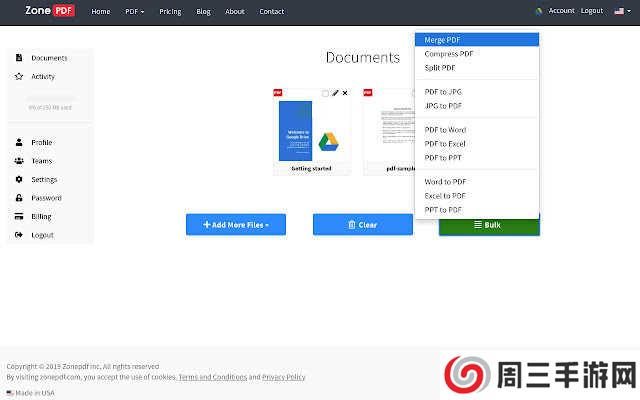Open Terms and Conditions link
Image resolution: width=640 pixels, height=400 pixels.
tap(213, 377)
